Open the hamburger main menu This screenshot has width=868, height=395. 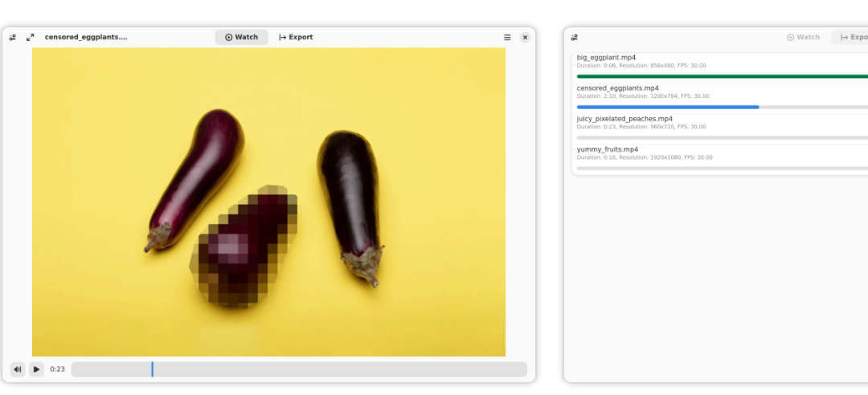point(507,37)
